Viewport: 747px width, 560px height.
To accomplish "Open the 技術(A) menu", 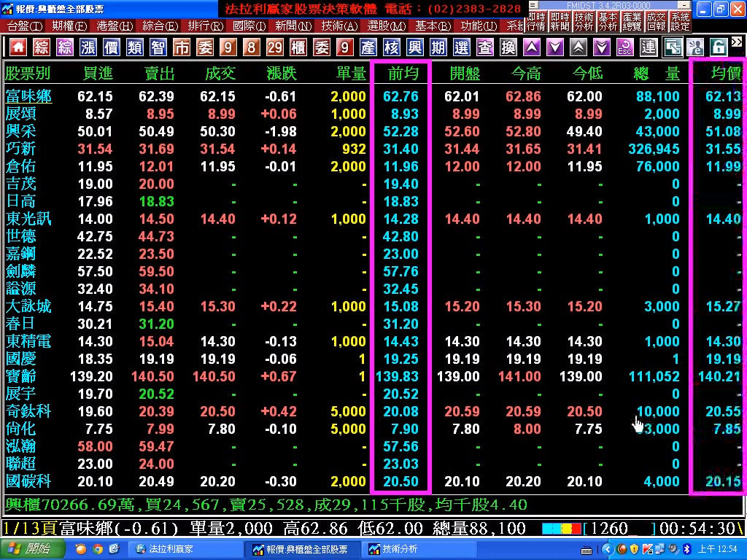I will coord(340,26).
